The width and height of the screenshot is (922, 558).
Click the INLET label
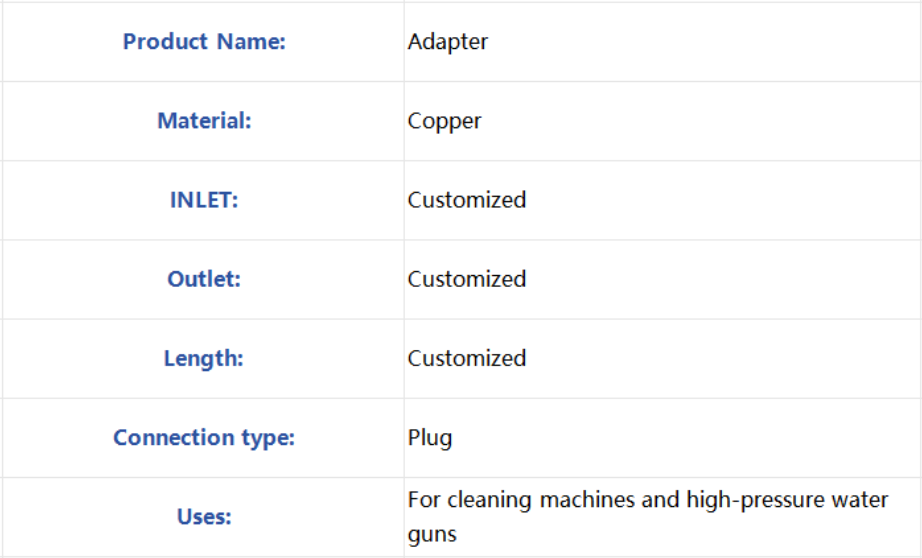click(204, 201)
